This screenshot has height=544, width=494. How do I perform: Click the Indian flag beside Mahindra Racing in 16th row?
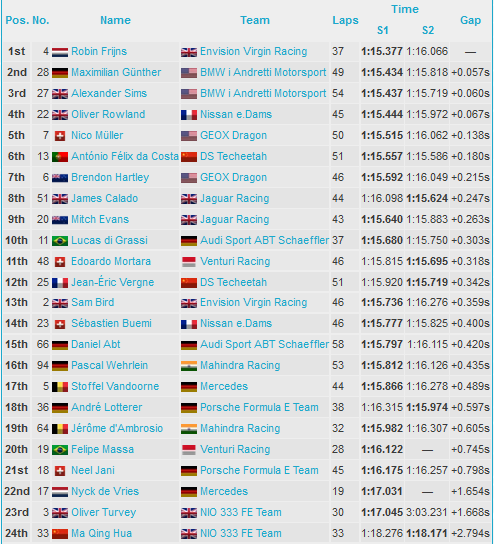(189, 366)
